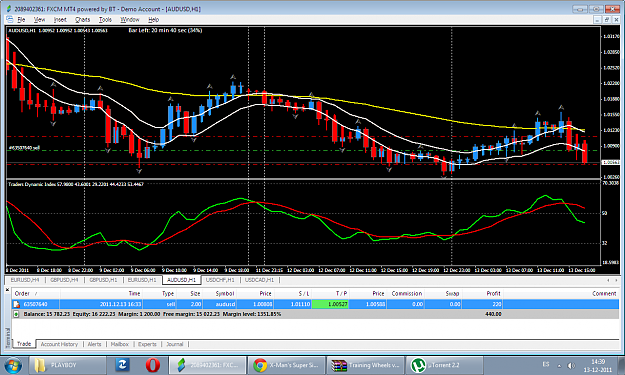Image resolution: width=625 pixels, height=375 pixels.
Task: Open the View menu
Action: (39, 20)
